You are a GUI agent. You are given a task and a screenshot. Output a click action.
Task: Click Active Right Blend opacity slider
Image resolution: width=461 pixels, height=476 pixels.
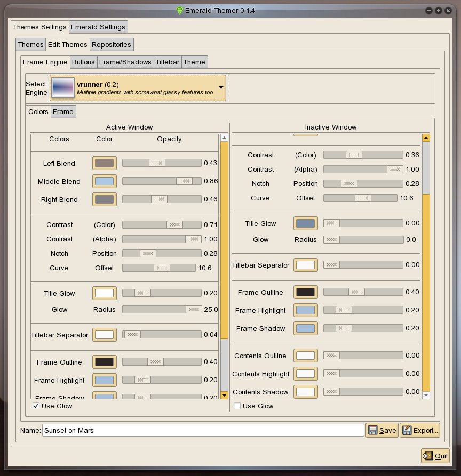click(x=162, y=199)
